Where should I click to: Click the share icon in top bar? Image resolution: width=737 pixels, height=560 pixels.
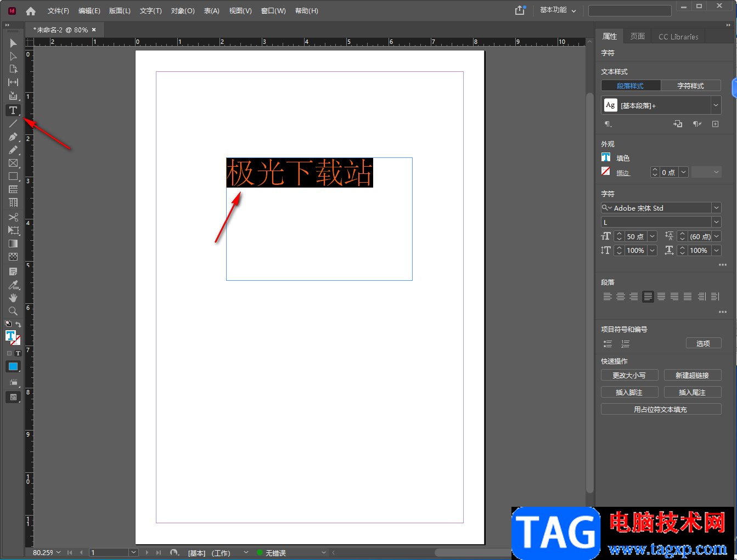pos(520,10)
